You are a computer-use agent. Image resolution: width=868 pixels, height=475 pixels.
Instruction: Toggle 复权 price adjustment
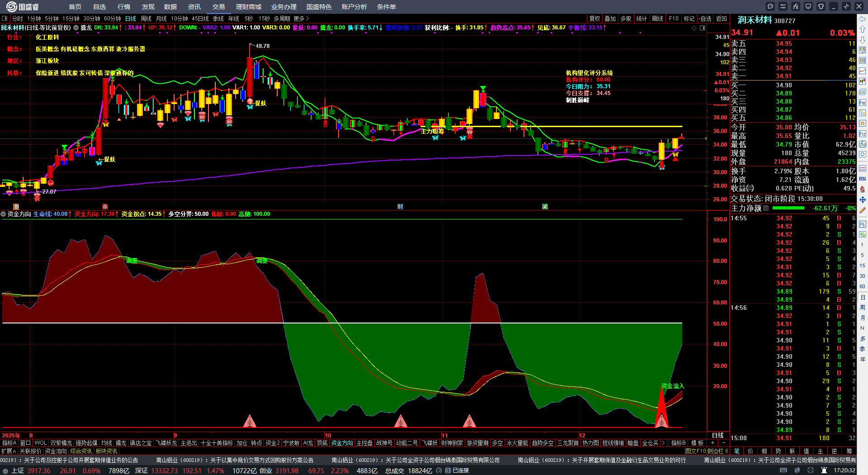click(594, 19)
